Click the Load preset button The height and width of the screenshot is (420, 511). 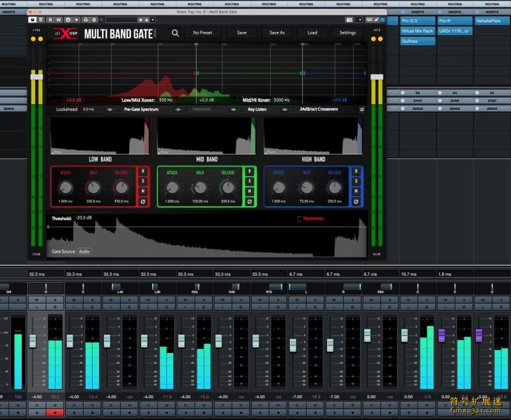pos(312,33)
